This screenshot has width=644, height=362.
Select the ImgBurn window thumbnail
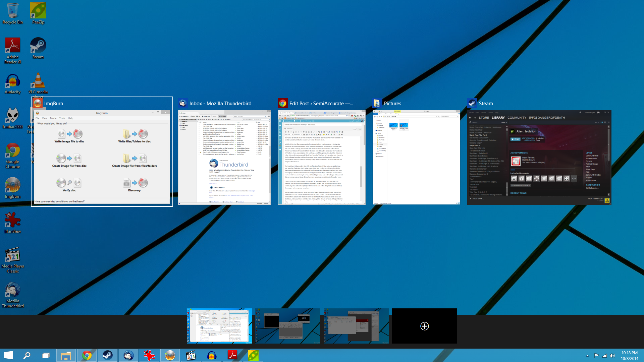click(102, 157)
